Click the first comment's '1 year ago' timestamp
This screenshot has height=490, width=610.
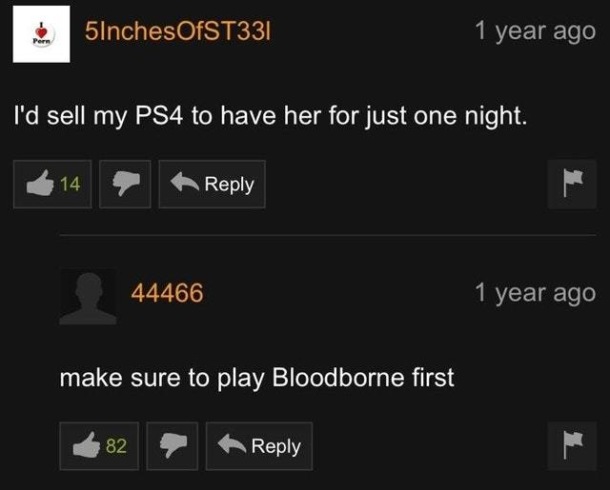(x=535, y=31)
